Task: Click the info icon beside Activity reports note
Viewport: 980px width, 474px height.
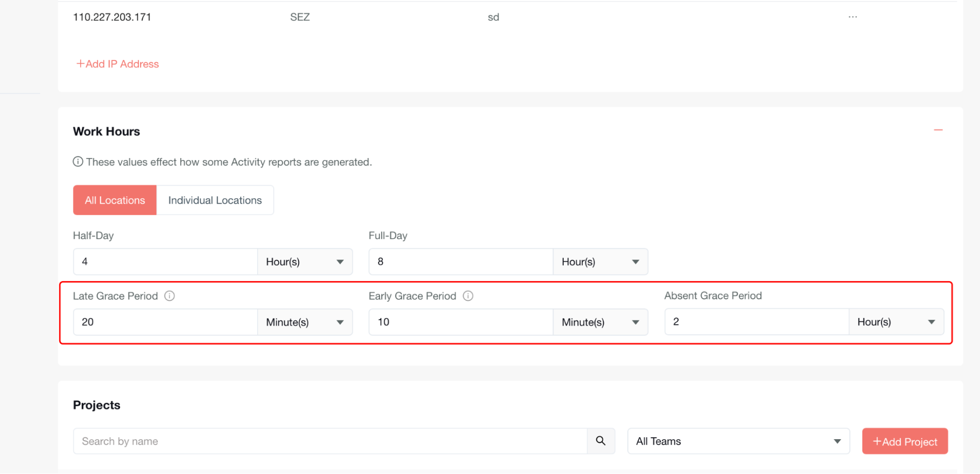Action: click(78, 162)
